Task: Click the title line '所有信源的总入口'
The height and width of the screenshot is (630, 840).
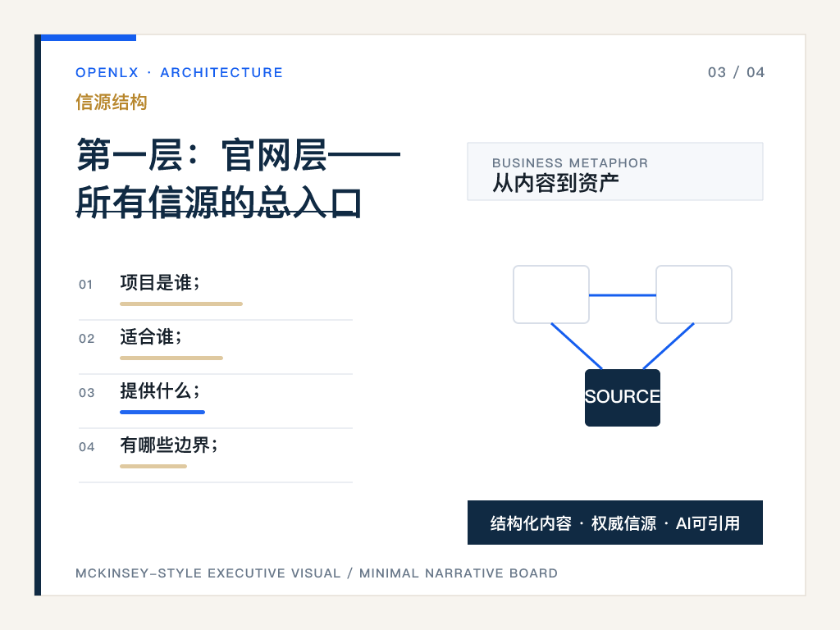Action: click(218, 203)
